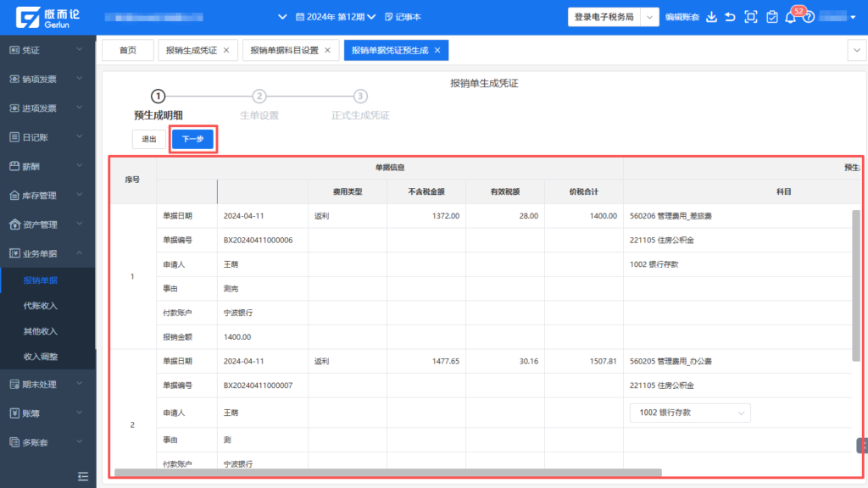Image resolution: width=868 pixels, height=488 pixels.
Task: Select 代账收入 in the sidebar
Action: pyautogui.click(x=41, y=306)
